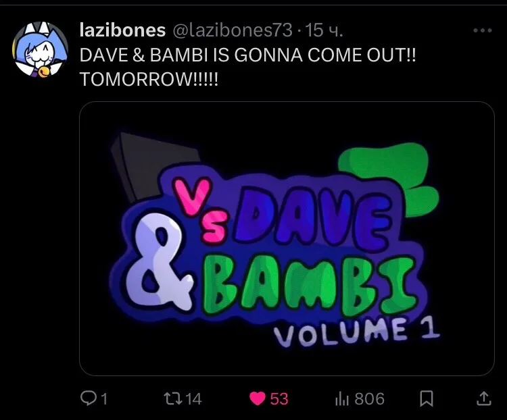Open lazibones profile avatar
Screen dimensions: 507x420
pos(40,49)
